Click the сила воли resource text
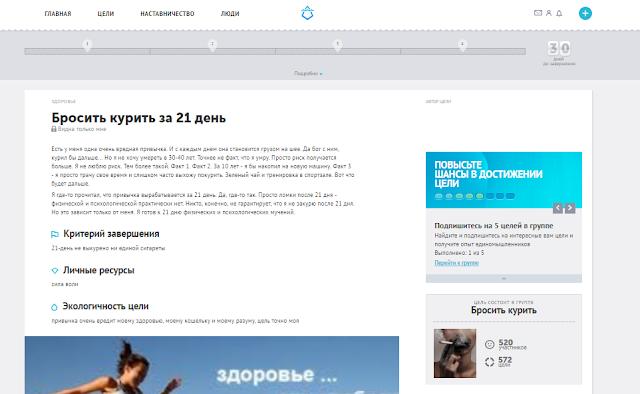Viewport: 640px width, 394px height. 65,284
